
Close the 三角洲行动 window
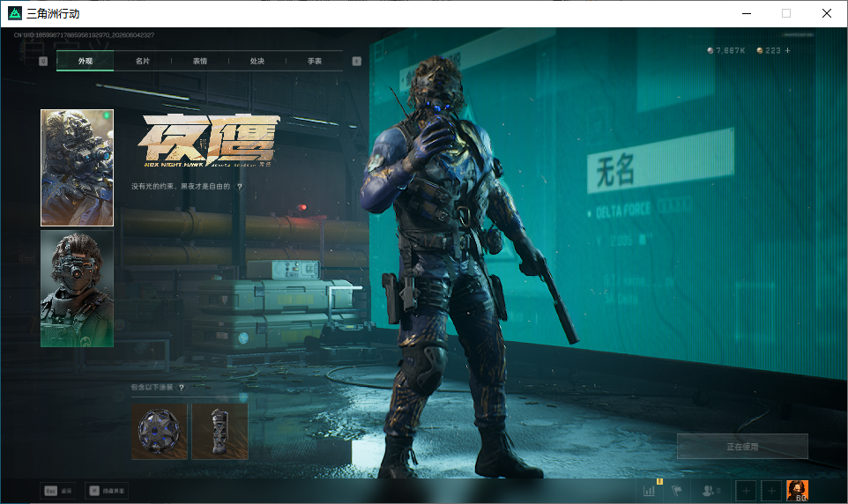tap(826, 13)
